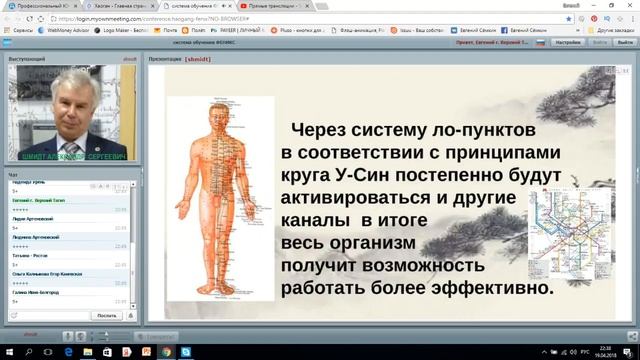Open the Другие закладки folder

(x=611, y=30)
